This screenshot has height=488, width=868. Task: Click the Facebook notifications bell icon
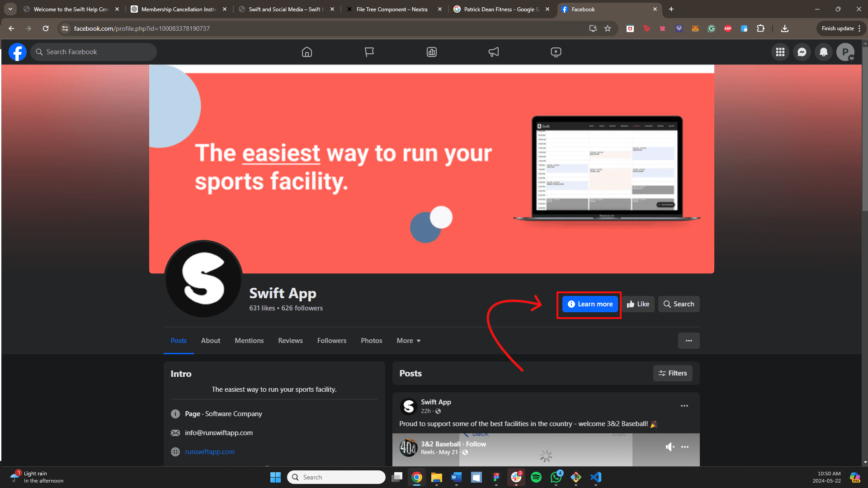click(823, 52)
